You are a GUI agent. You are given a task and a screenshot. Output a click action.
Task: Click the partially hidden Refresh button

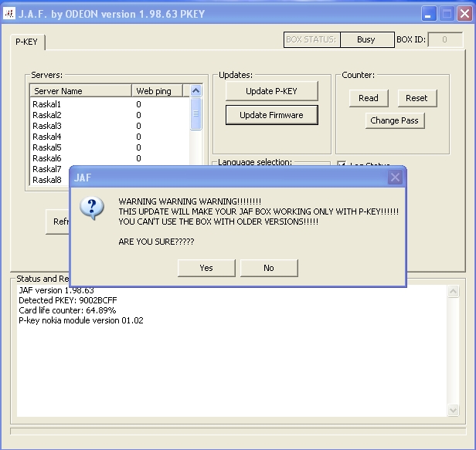coord(58,222)
